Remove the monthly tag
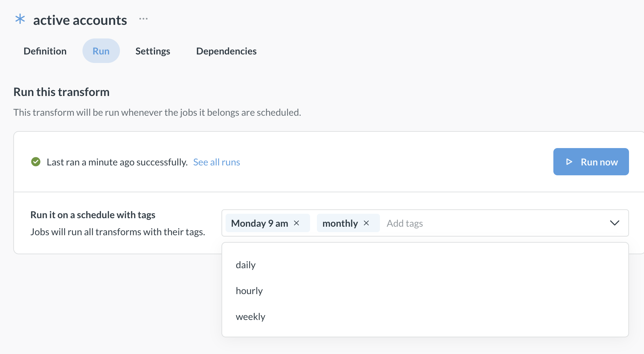Viewport: 644px width, 354px height. 366,223
